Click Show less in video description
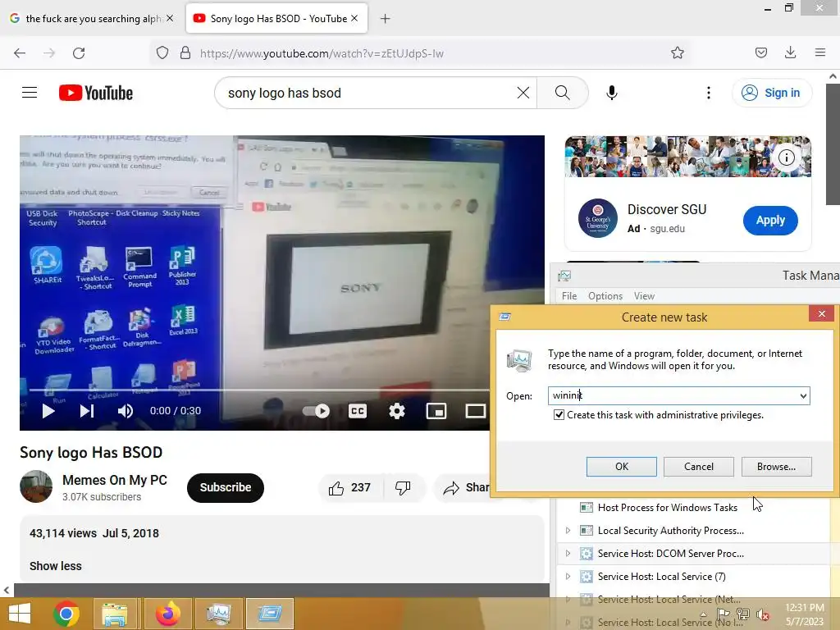Viewport: 840px width, 630px height. (55, 566)
